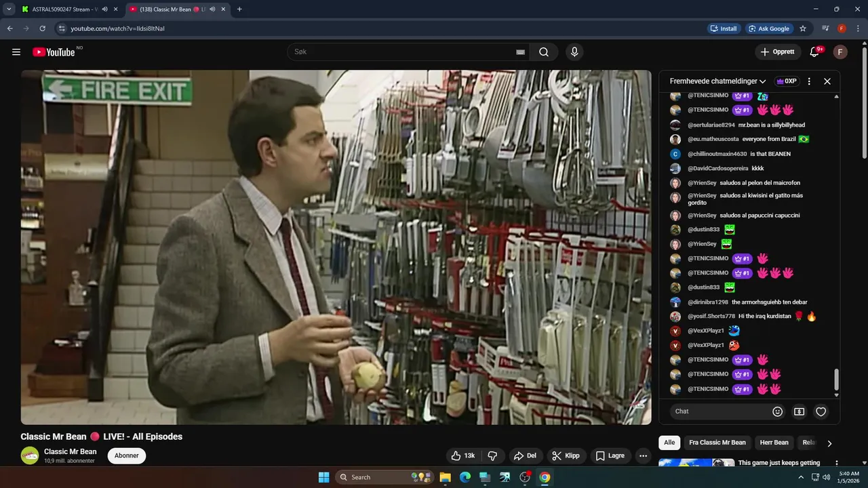Open the system volume speaker icon
868x488 pixels.
point(826,477)
